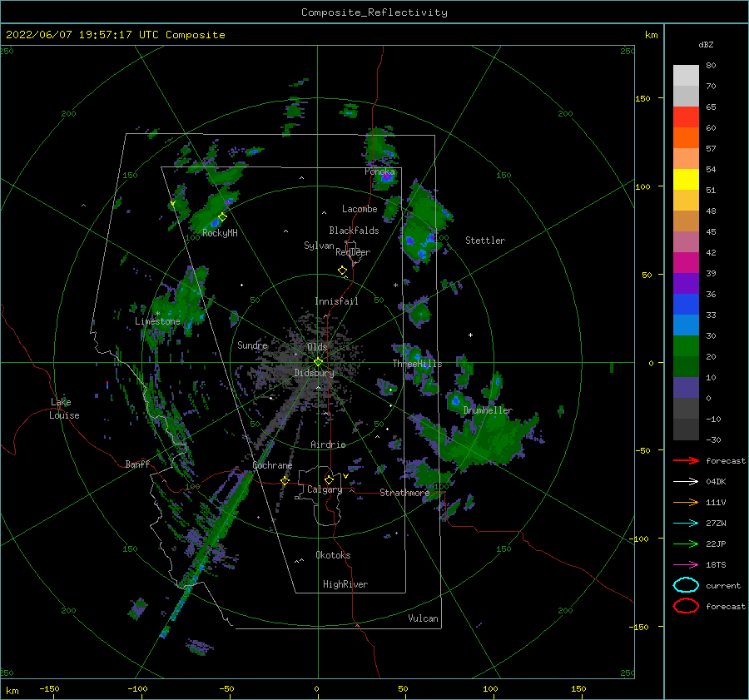
Task: Click the yellow diamond marker above Calgary label
Action: tap(329, 479)
